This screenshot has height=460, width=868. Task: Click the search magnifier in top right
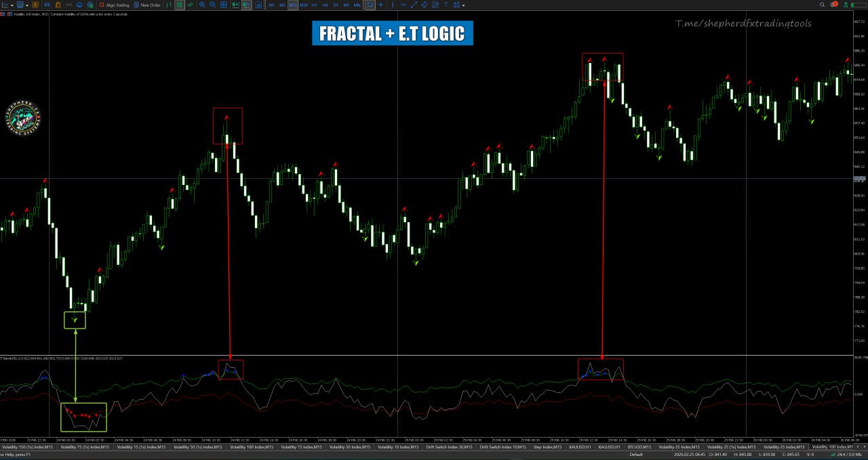click(x=823, y=5)
